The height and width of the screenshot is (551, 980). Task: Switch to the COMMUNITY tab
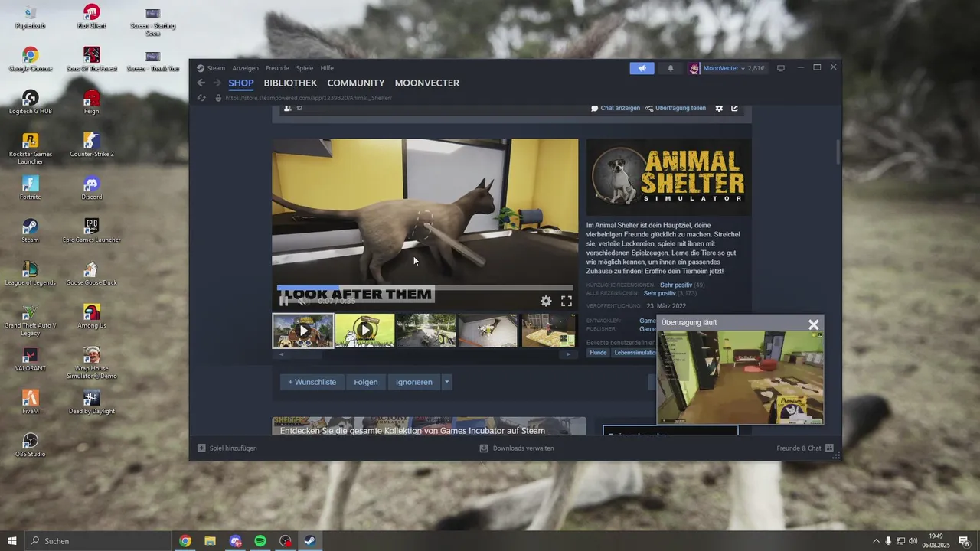(x=356, y=83)
